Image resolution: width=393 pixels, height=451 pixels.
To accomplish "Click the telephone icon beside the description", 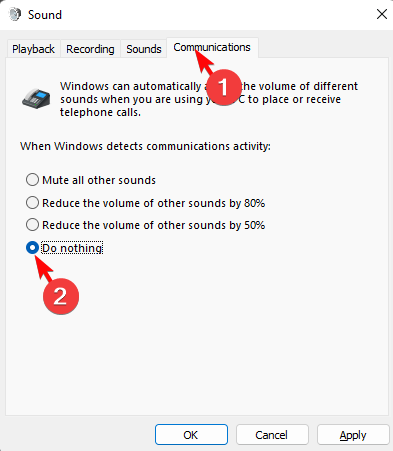I will 36,98.
